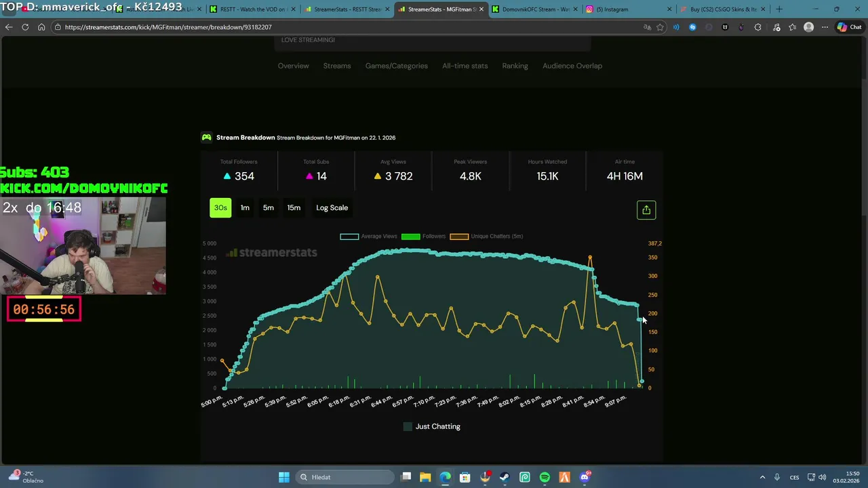This screenshot has height=488, width=868.
Task: Open browser settings and more menu
Action: [825, 27]
